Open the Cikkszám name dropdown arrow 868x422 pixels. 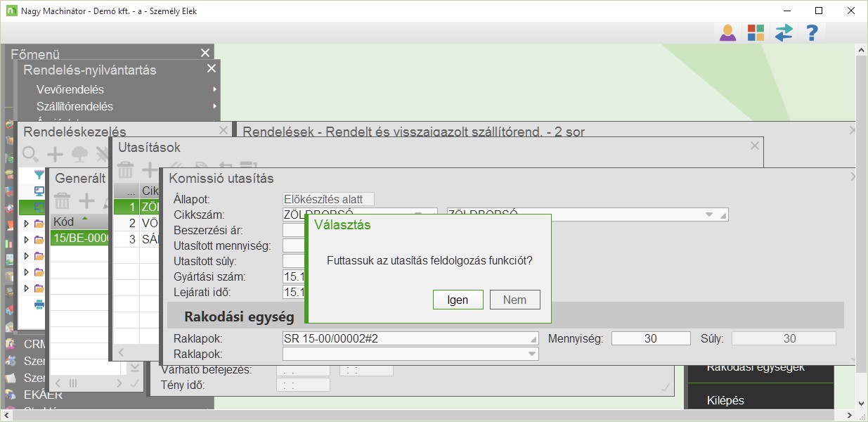pyautogui.click(x=709, y=215)
